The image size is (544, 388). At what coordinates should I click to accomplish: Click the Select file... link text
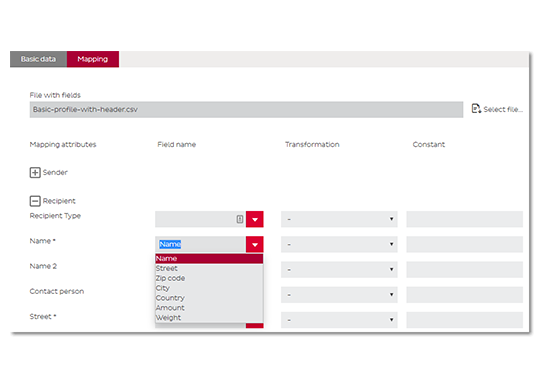[503, 109]
